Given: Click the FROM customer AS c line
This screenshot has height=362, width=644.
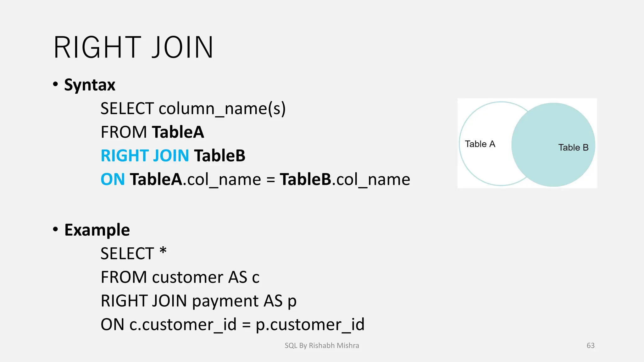Looking at the screenshot, I should 180,277.
